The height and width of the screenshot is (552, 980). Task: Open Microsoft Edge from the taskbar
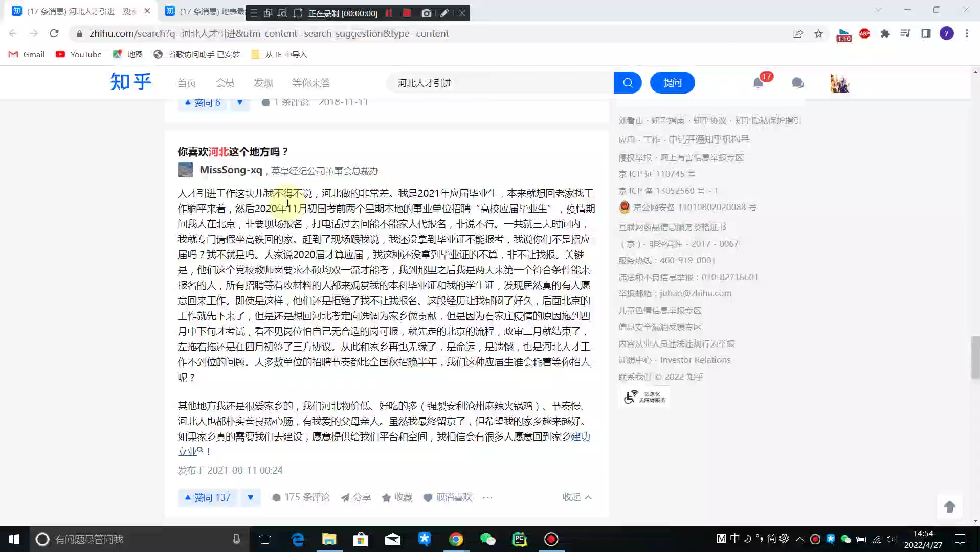click(298, 539)
